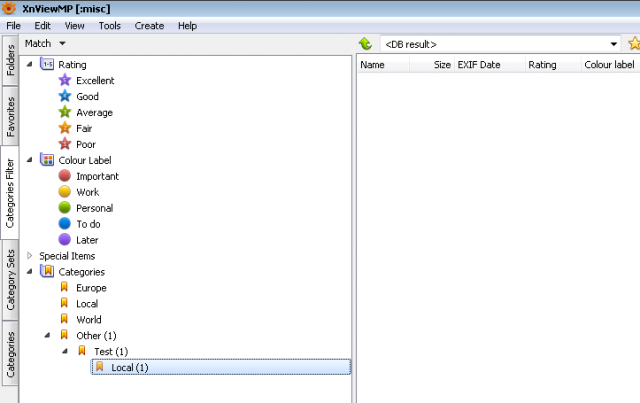
Task: Open the Tools menu
Action: tap(109, 26)
